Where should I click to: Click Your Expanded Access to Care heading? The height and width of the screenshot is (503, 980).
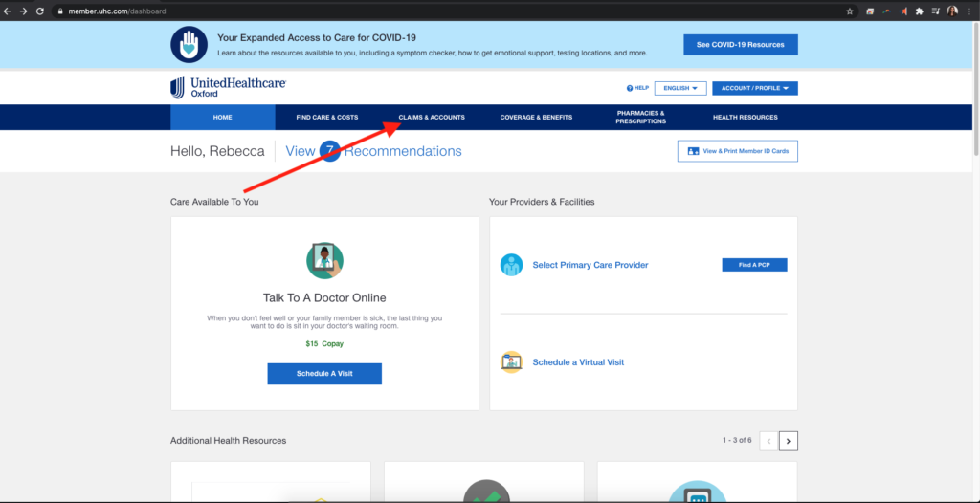click(x=317, y=37)
